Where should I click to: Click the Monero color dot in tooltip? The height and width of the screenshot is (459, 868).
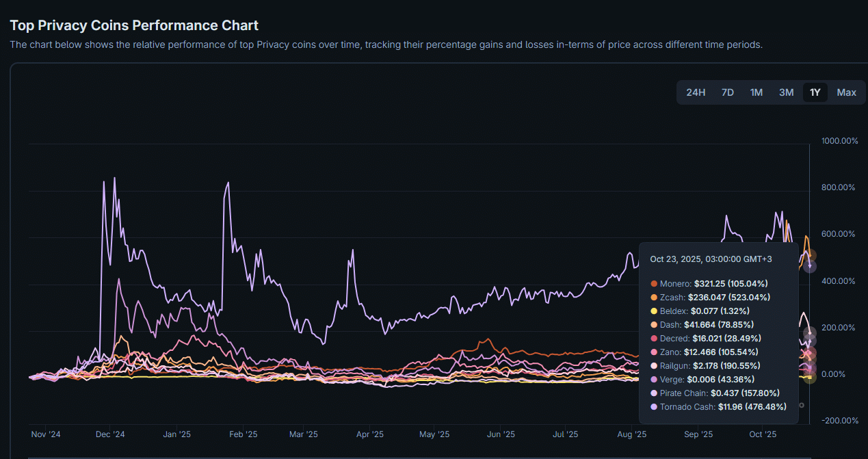tap(654, 284)
